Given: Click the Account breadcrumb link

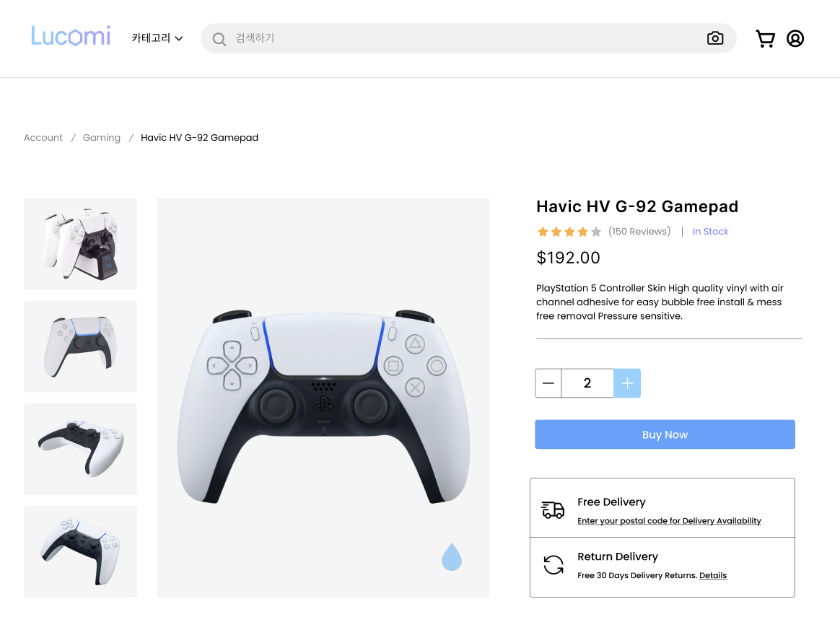Looking at the screenshot, I should (43, 138).
